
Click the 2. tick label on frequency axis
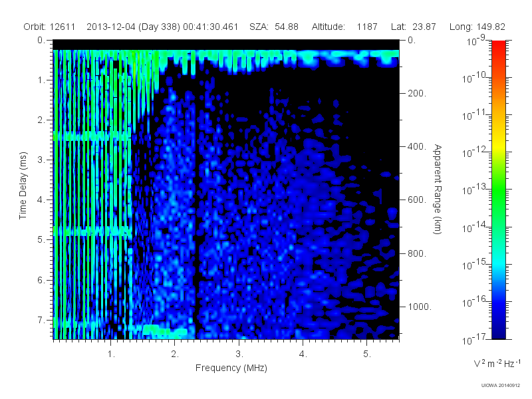pyautogui.click(x=175, y=354)
